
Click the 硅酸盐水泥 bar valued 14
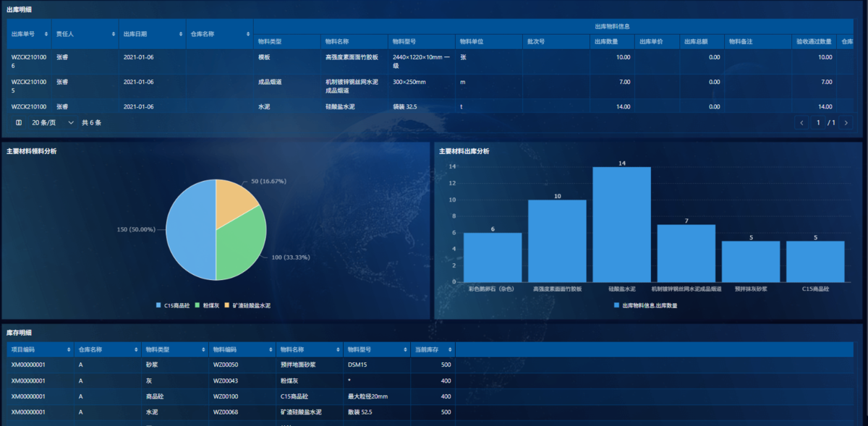pyautogui.click(x=621, y=224)
